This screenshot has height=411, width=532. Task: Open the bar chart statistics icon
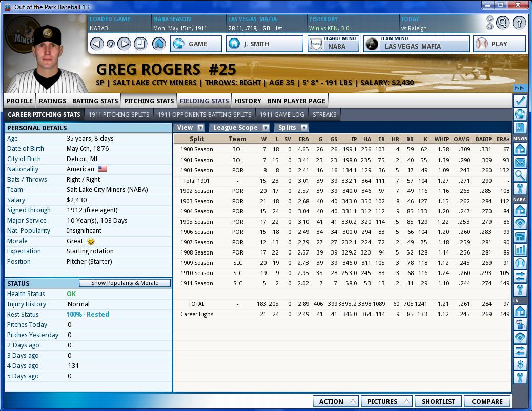point(520,250)
